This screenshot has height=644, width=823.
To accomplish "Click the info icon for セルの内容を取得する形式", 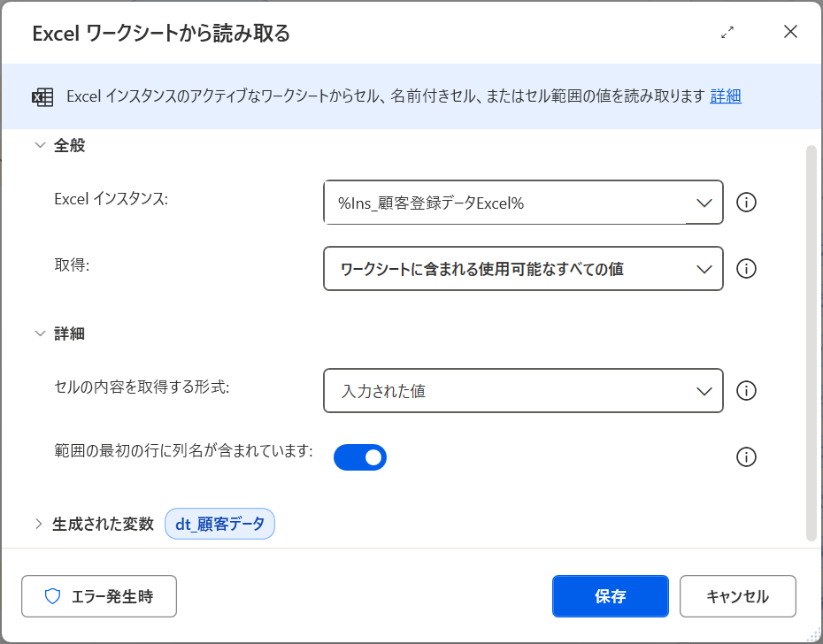I will 746,391.
